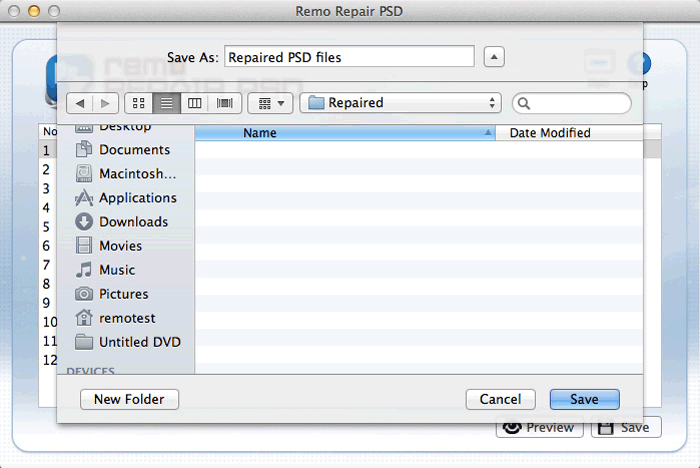Click the Music note icon

[x=84, y=270]
